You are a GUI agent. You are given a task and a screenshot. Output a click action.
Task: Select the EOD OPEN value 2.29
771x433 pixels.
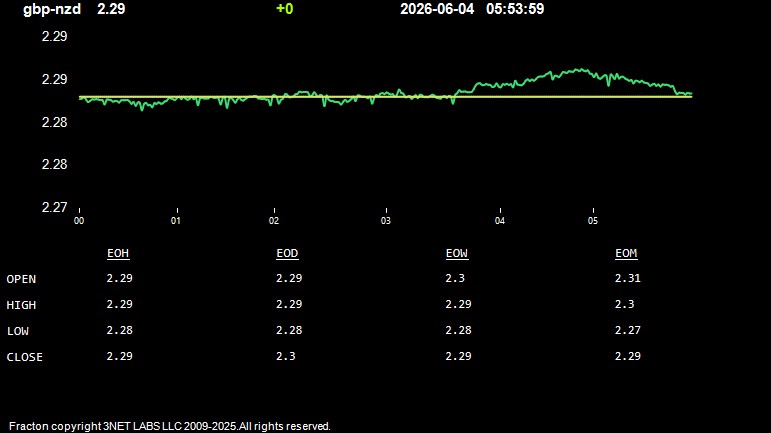(289, 278)
